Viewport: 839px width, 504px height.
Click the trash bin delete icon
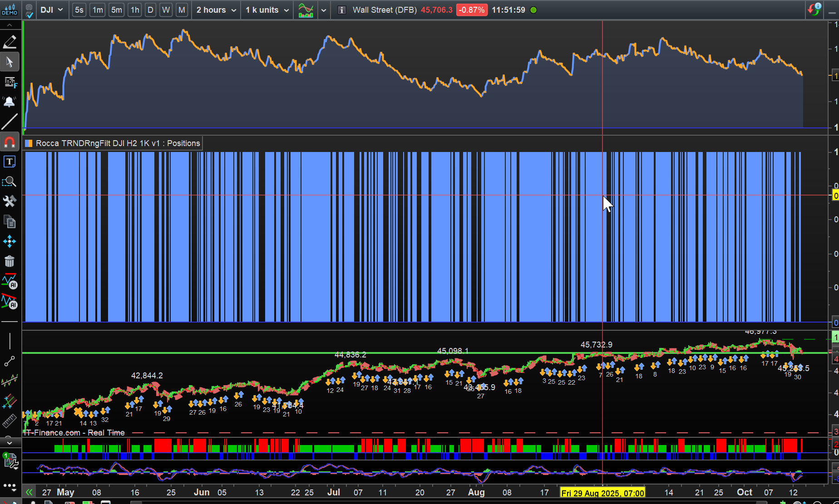(x=10, y=261)
